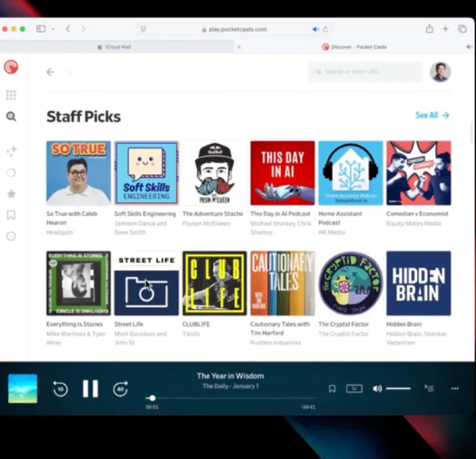Open more options in player bar
Screen dimensions: 476x459
(455, 388)
